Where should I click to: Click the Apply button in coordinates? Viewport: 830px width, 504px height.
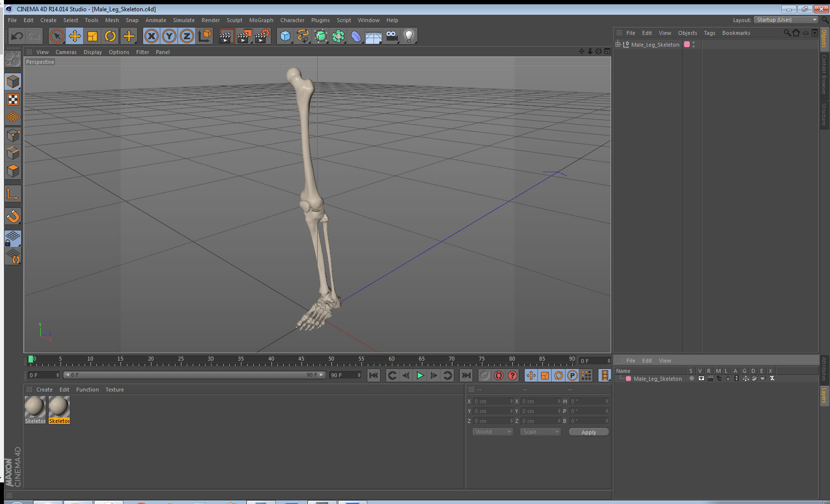(x=589, y=432)
